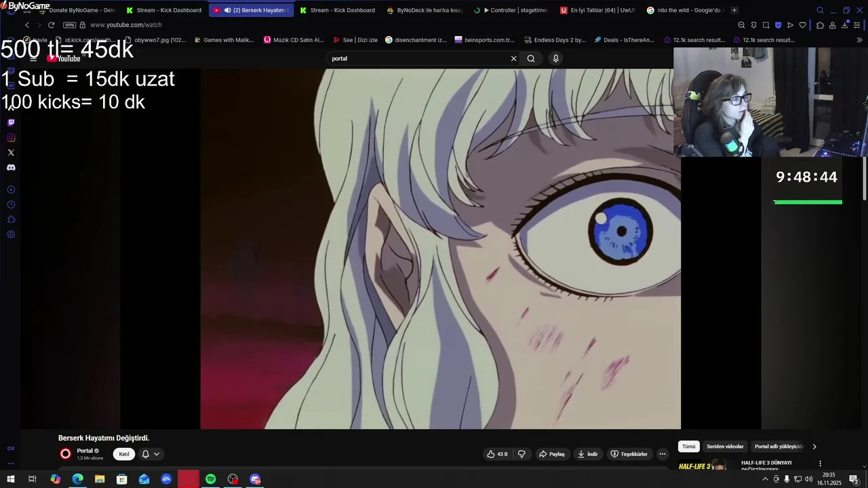The image size is (868, 488).
Task: Click the Paylaş (Share) button
Action: 551,454
